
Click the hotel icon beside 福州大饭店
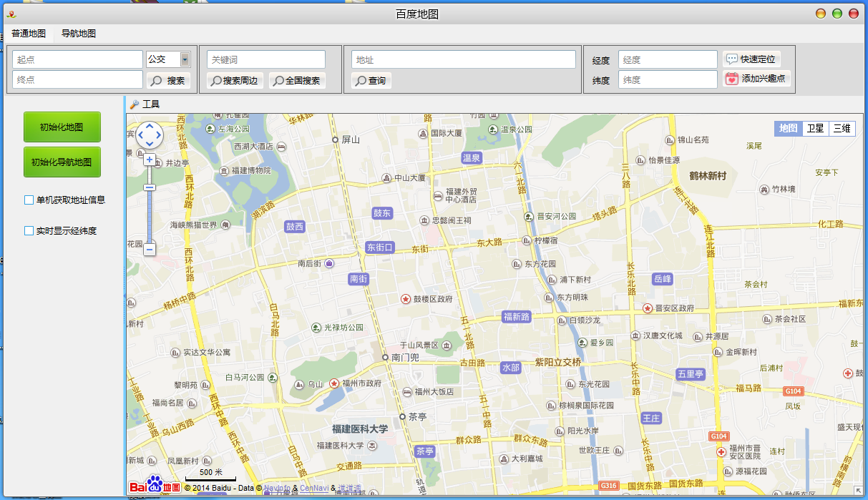pos(407,391)
